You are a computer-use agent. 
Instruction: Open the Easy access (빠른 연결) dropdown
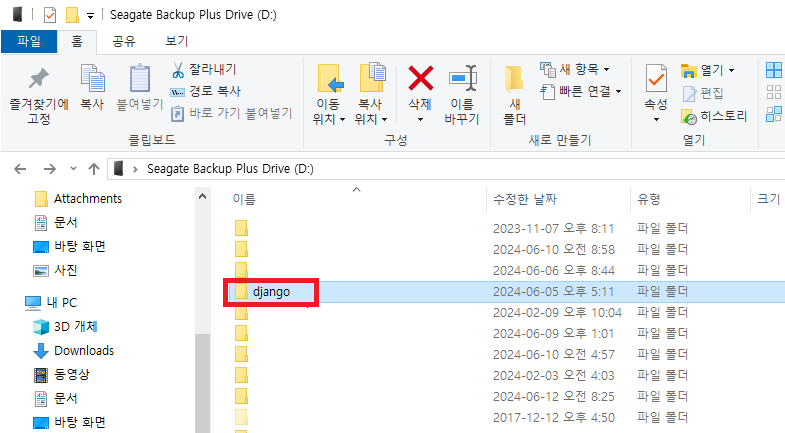coord(581,91)
